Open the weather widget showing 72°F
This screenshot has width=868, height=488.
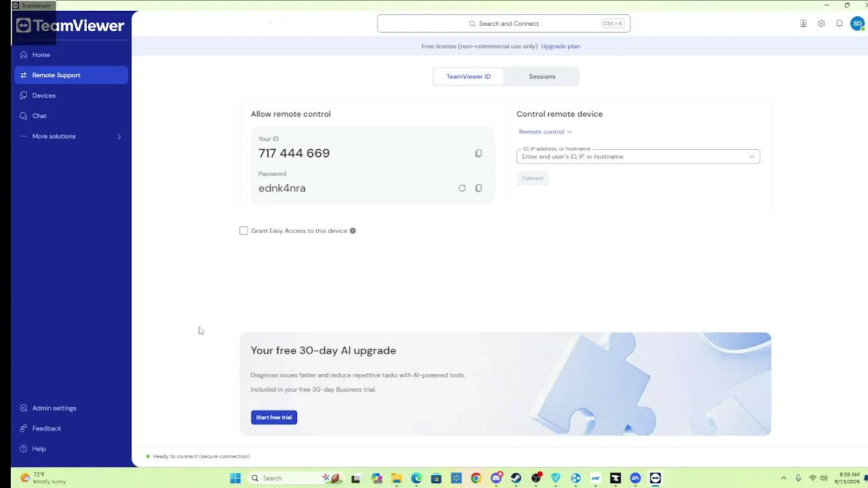pyautogui.click(x=43, y=479)
